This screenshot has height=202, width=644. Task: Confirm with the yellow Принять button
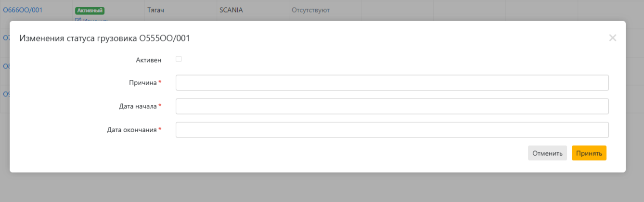[589, 153]
